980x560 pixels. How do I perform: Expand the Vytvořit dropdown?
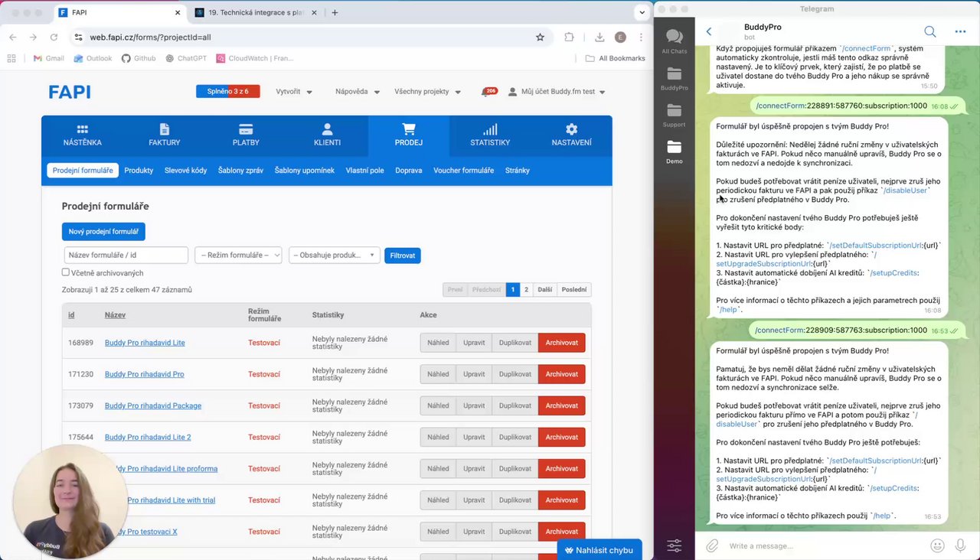[294, 92]
